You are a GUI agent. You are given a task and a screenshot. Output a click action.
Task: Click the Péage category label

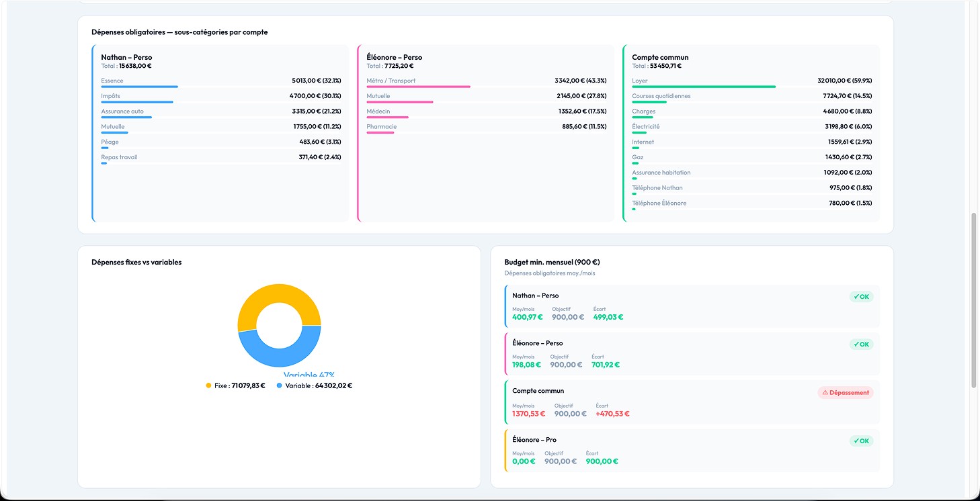pyautogui.click(x=110, y=142)
